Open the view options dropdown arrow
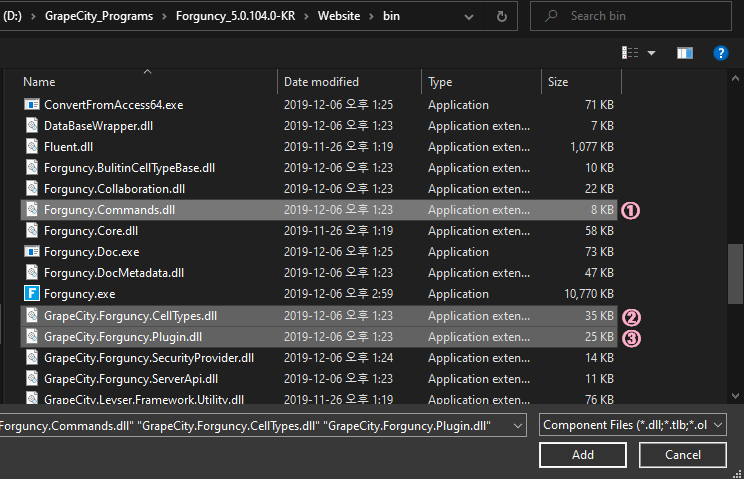 [x=652, y=52]
